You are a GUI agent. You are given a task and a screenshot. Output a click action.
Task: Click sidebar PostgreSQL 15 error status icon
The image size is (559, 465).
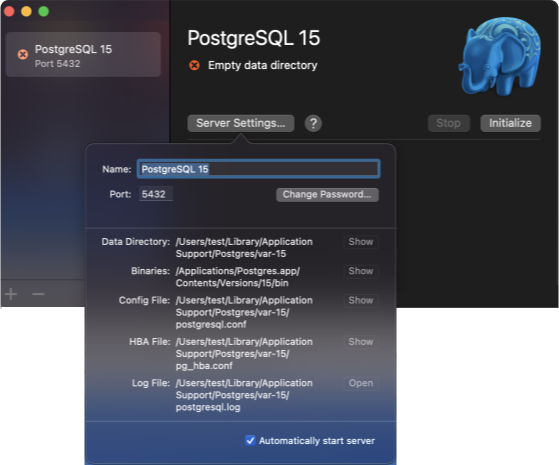[x=23, y=55]
